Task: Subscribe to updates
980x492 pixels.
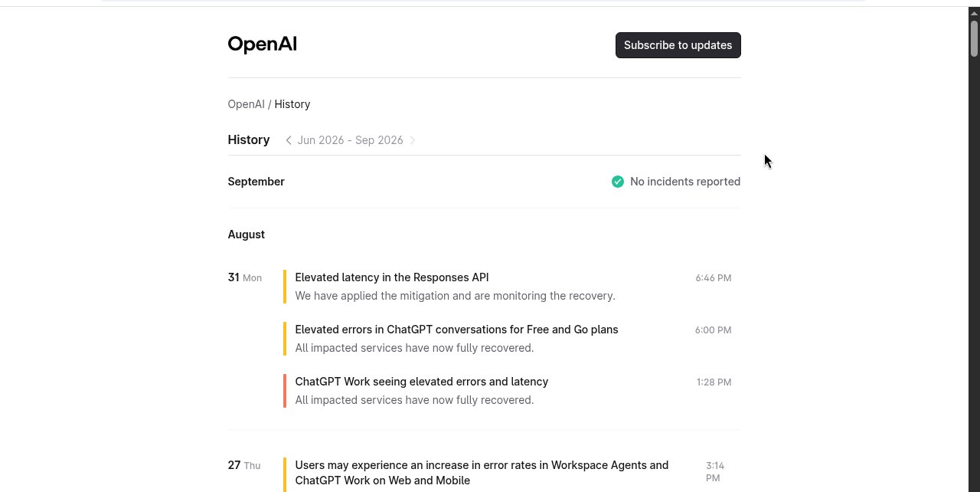Action: 678,45
